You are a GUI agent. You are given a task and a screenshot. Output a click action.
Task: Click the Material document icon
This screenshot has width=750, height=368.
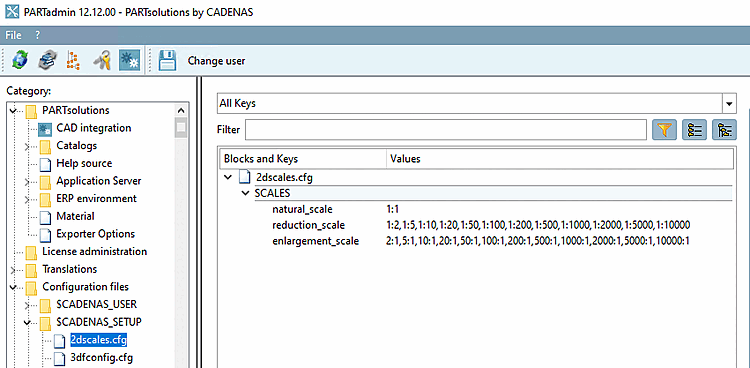tap(45, 217)
